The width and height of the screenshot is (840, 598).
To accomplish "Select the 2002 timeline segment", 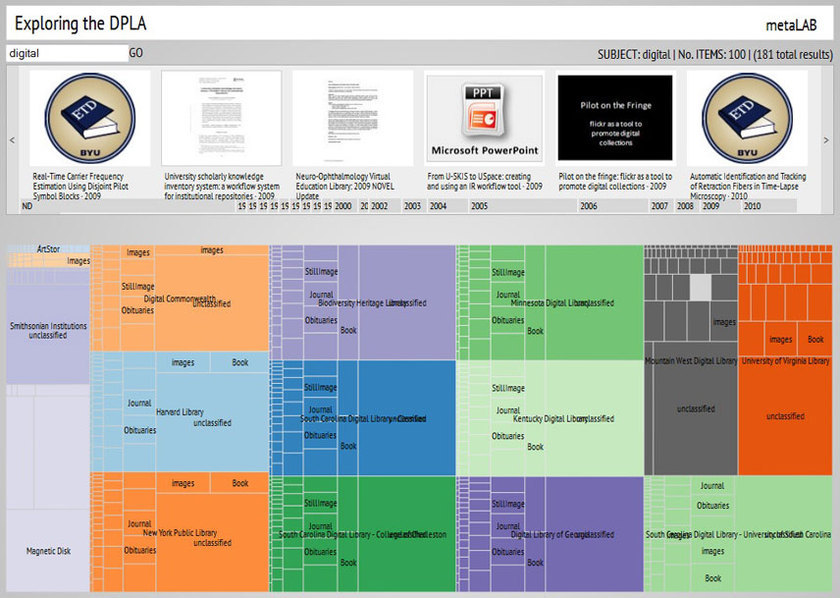I will coord(385,206).
